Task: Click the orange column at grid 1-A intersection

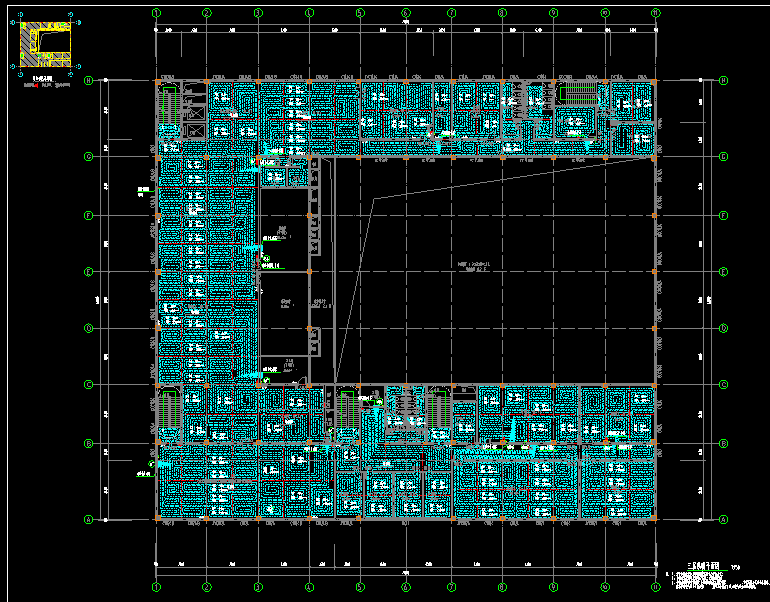Action: (157, 519)
